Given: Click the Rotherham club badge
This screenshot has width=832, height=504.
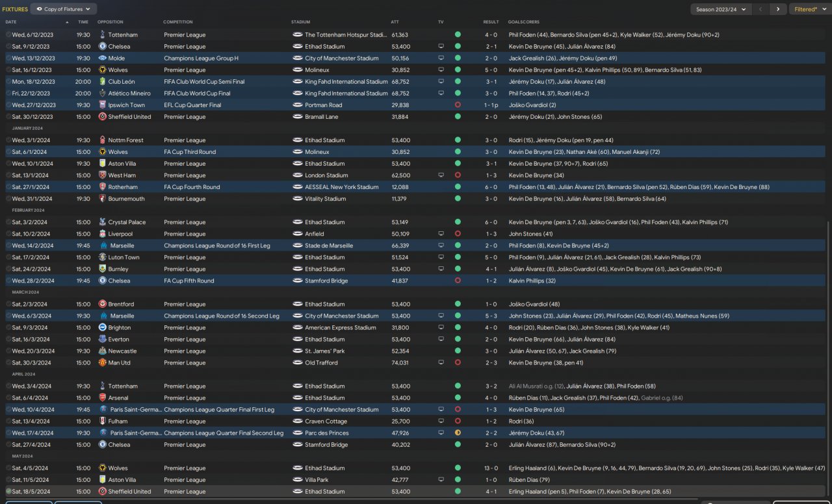Looking at the screenshot, I should tap(102, 187).
